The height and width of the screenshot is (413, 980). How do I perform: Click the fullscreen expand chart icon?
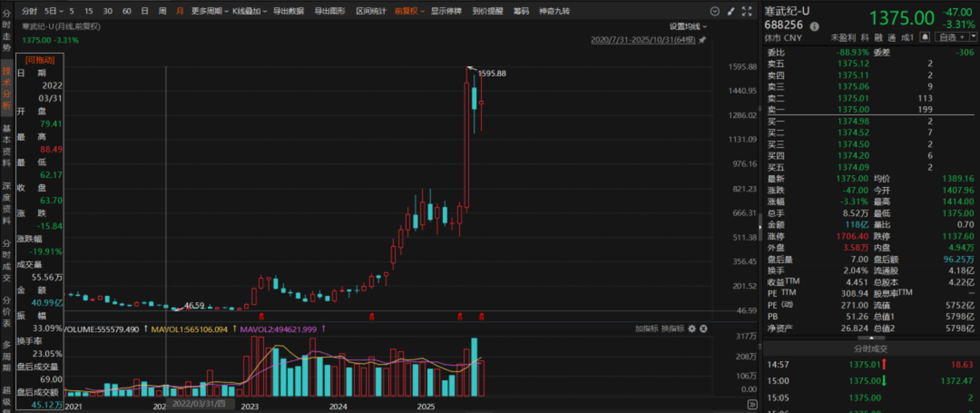[748, 11]
